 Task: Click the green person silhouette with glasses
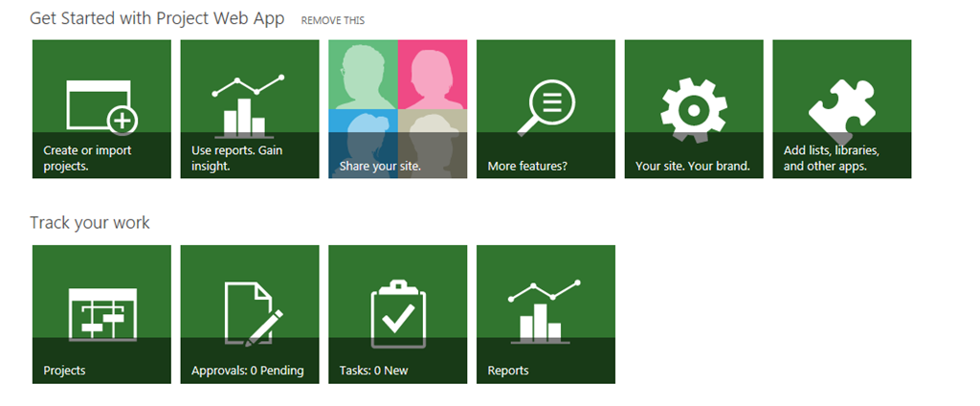point(363,75)
